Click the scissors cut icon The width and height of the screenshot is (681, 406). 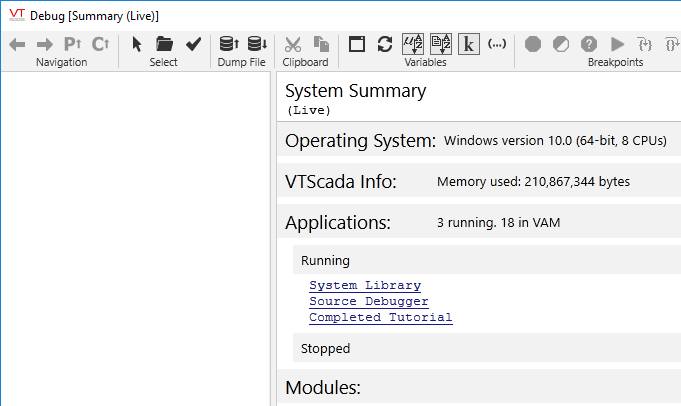click(293, 44)
